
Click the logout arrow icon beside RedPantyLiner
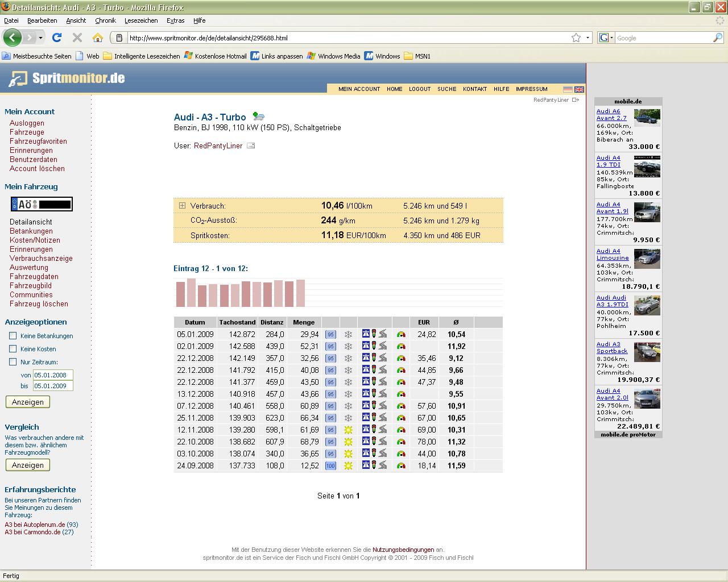pyautogui.click(x=576, y=100)
